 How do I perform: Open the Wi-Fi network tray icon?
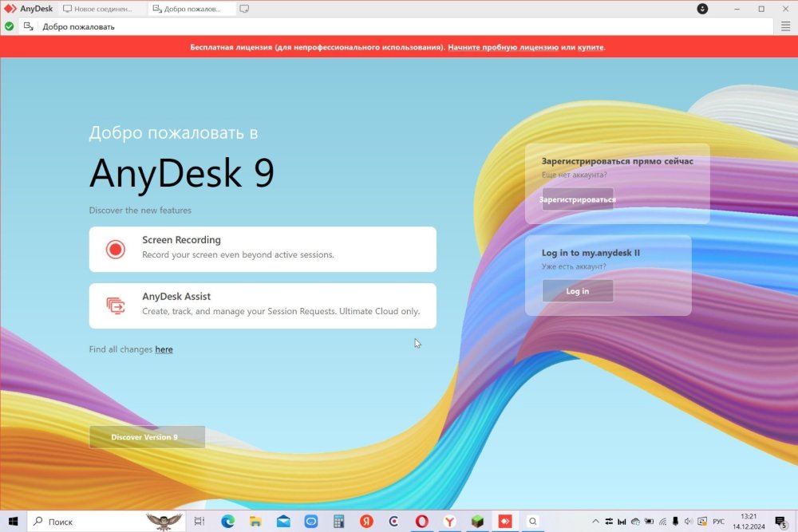coord(662,522)
